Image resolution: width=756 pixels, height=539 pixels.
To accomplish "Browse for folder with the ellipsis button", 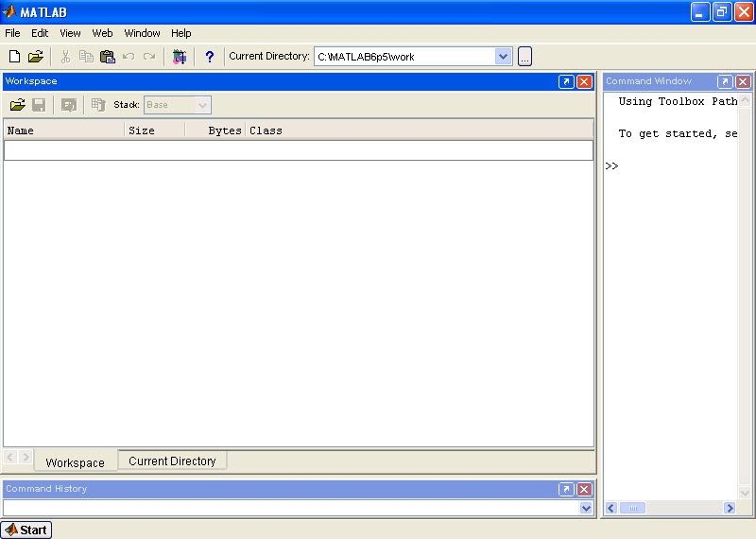I will coord(524,57).
